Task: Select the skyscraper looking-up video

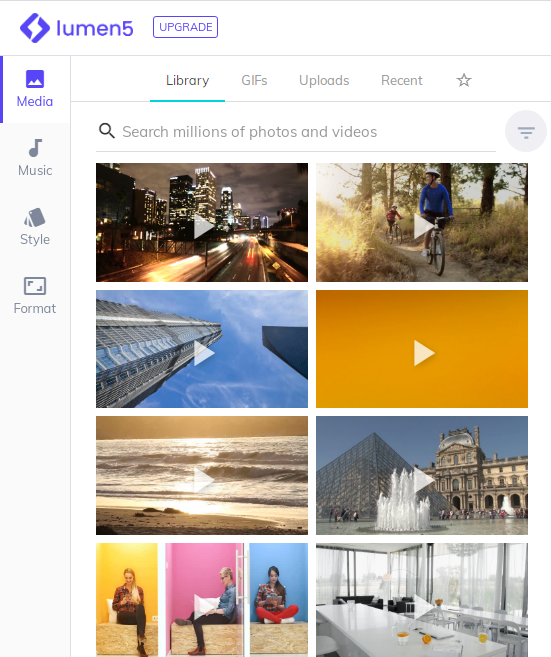Action: coord(202,349)
